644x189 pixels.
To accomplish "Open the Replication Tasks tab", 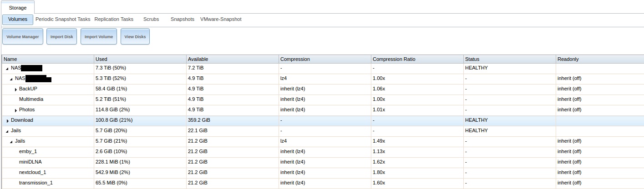I will [114, 19].
